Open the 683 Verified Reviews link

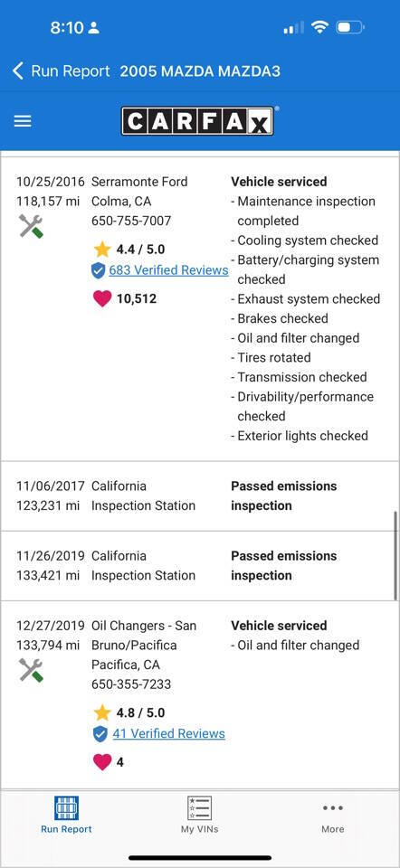[x=168, y=270]
